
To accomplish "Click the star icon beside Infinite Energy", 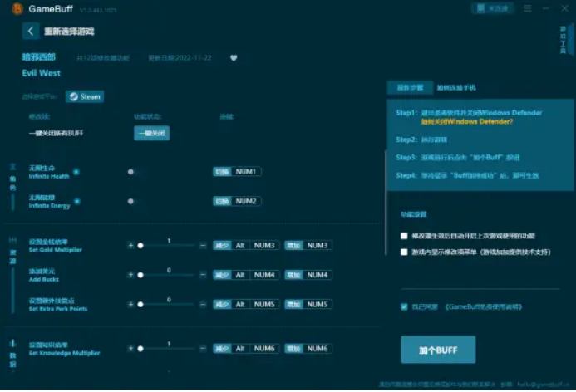I will (77, 201).
